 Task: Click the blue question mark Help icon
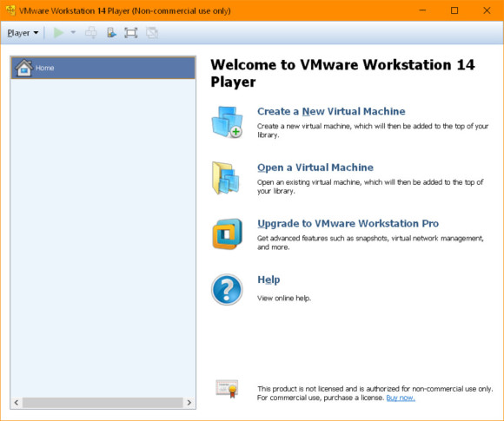click(x=227, y=290)
